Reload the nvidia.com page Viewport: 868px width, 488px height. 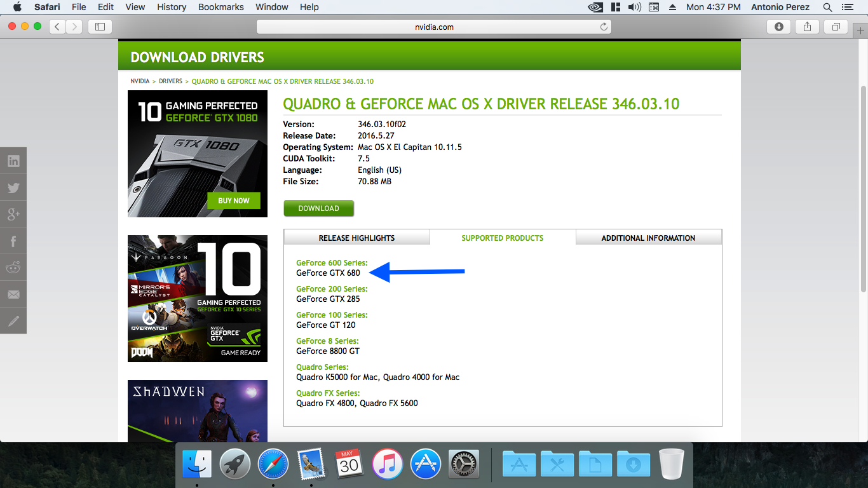[604, 27]
